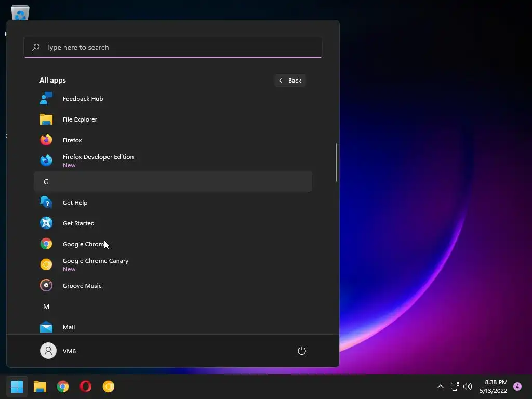Open network status tray icon
Screen dimensions: 532x399
[455, 386]
